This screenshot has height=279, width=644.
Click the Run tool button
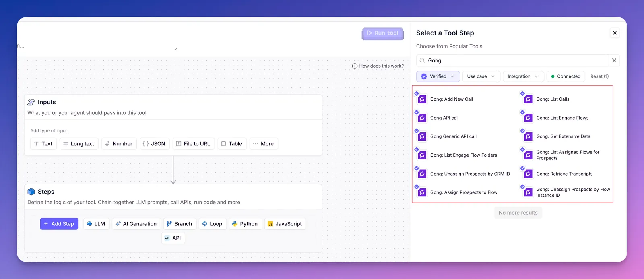383,33
